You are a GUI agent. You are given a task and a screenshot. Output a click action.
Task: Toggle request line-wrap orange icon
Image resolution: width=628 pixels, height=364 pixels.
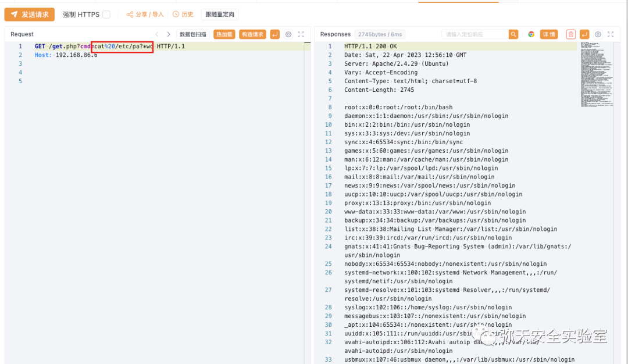click(x=274, y=34)
